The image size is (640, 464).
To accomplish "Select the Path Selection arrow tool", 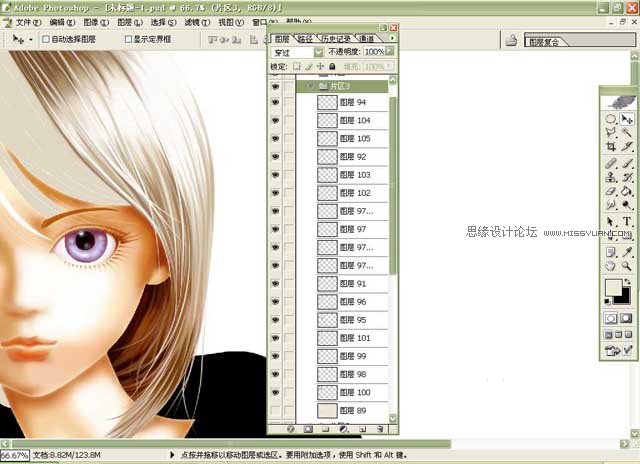I will 611,221.
